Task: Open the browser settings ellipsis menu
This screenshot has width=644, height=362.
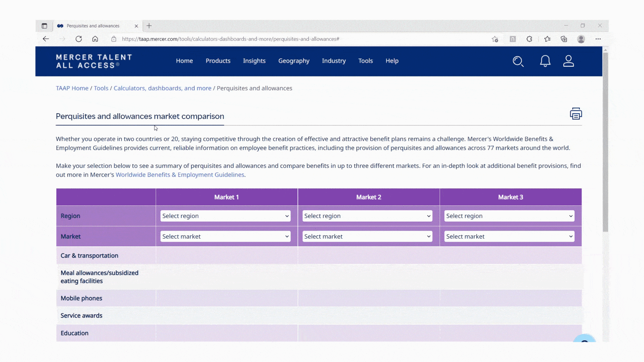Action: 599,39
